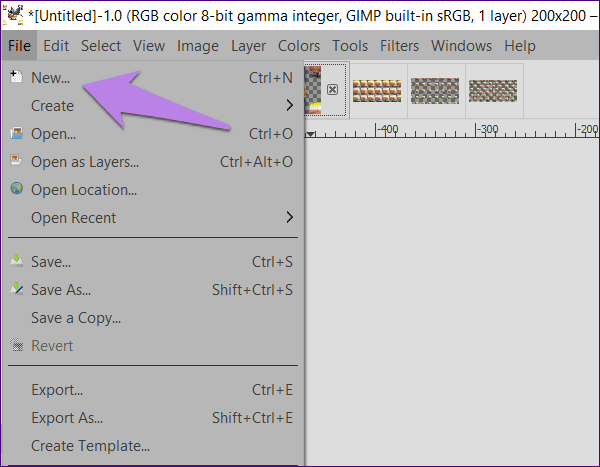Expand the Create submenu
The image size is (600, 467).
coord(152,106)
